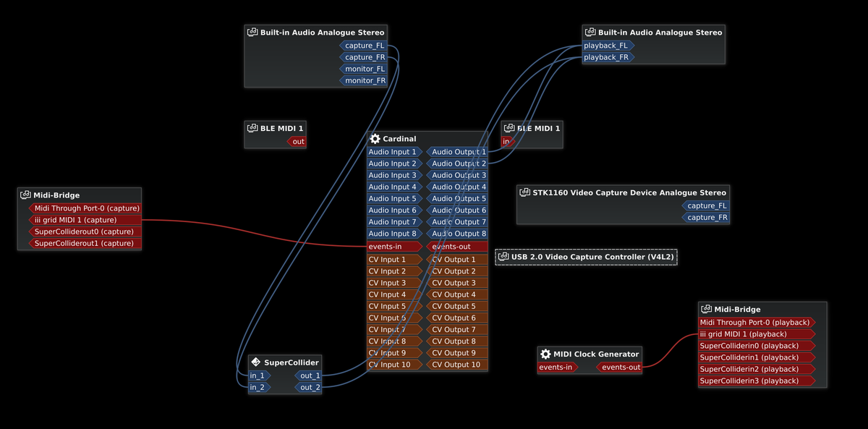This screenshot has height=429, width=868.
Task: Click icon of BLE MIDI 1 node with out port
Action: (x=252, y=128)
